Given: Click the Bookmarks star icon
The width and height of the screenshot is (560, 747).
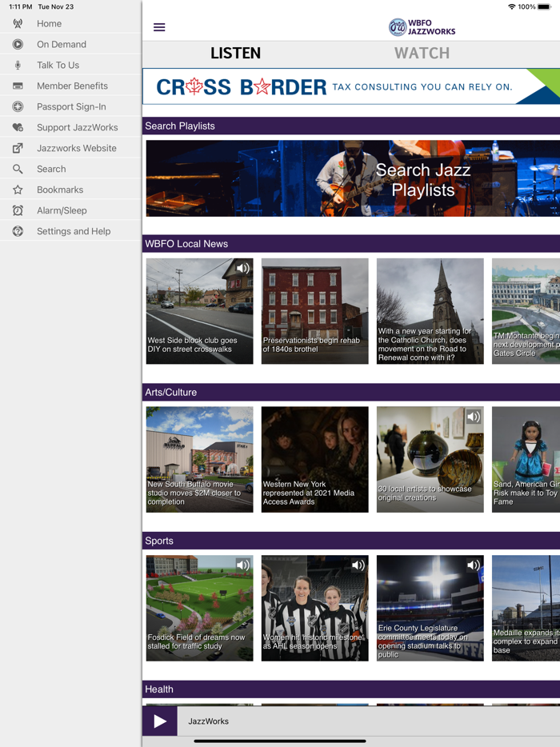Looking at the screenshot, I should click(18, 190).
